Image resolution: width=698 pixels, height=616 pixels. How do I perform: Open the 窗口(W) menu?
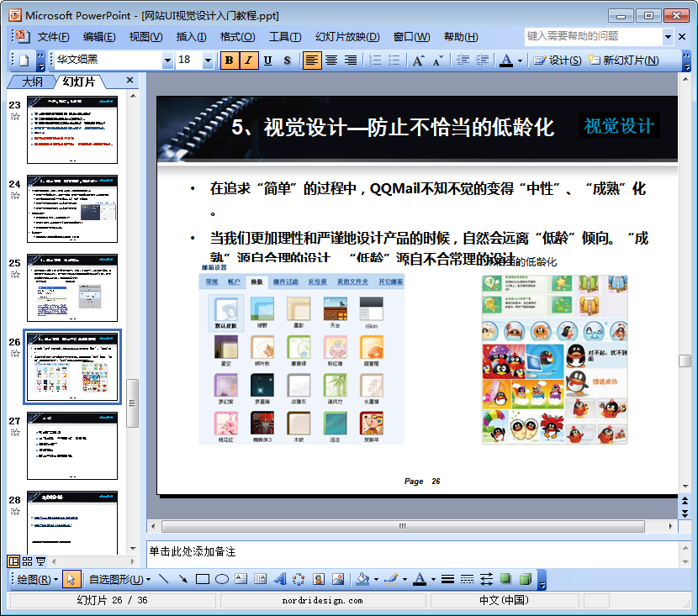point(411,37)
